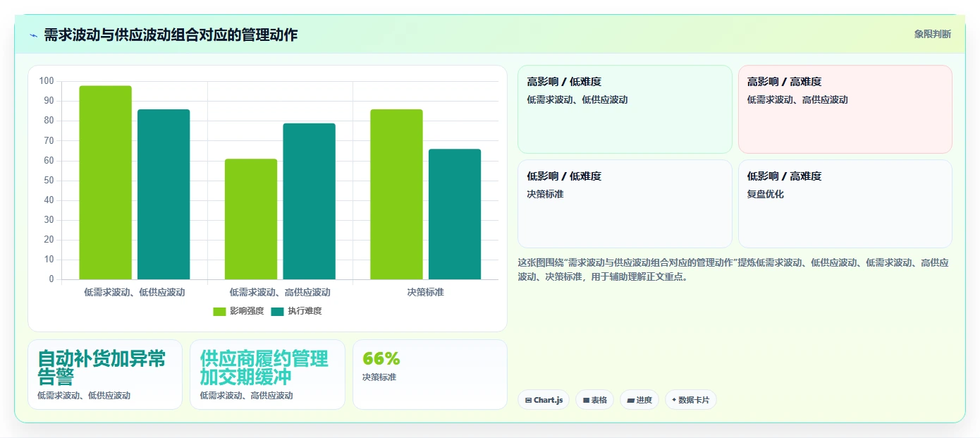Click the 象限判断 label in the header
Screen dimensions: 980x438
(x=932, y=34)
